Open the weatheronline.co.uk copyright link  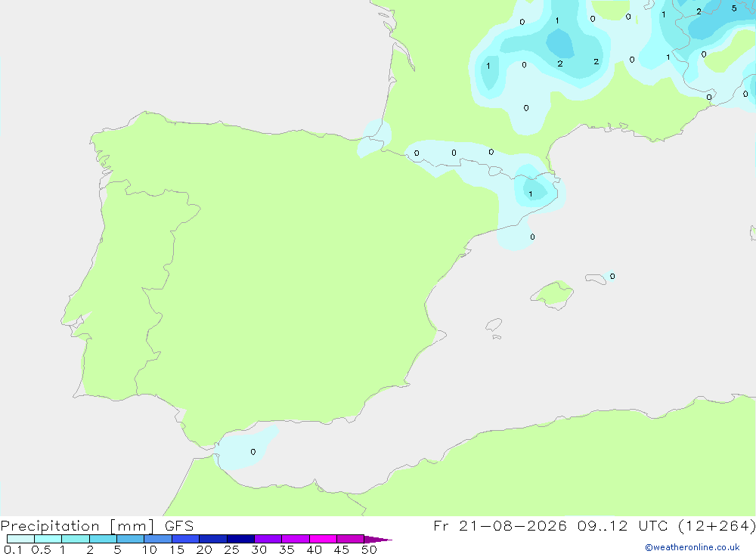click(x=692, y=547)
